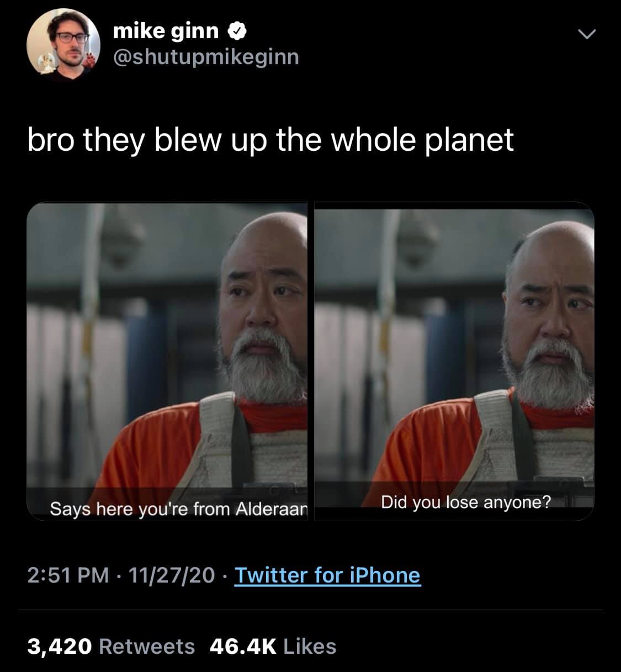Show the Likes list label
The image size is (621, 672).
tap(309, 647)
